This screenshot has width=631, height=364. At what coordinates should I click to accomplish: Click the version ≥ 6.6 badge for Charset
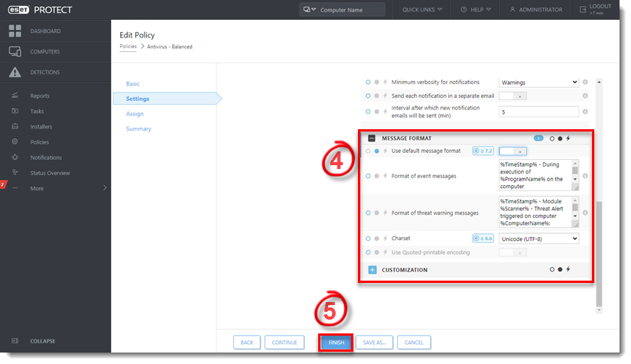(483, 239)
